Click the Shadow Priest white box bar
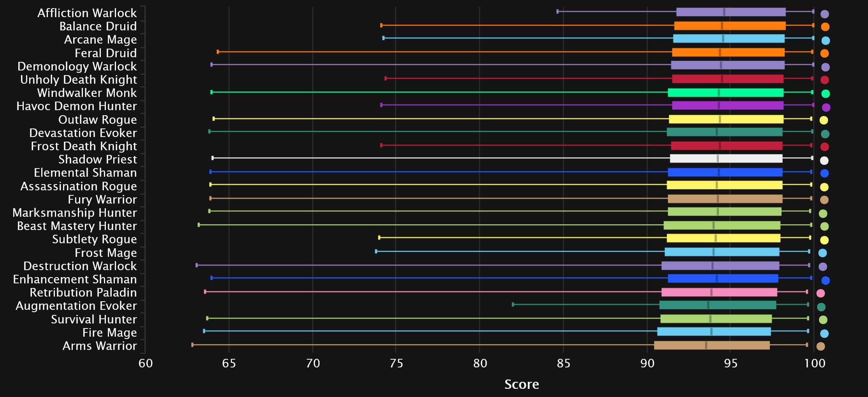 [x=726, y=158]
